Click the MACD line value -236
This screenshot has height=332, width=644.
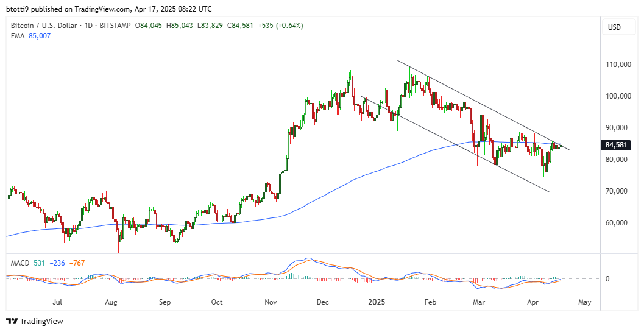[x=58, y=263]
